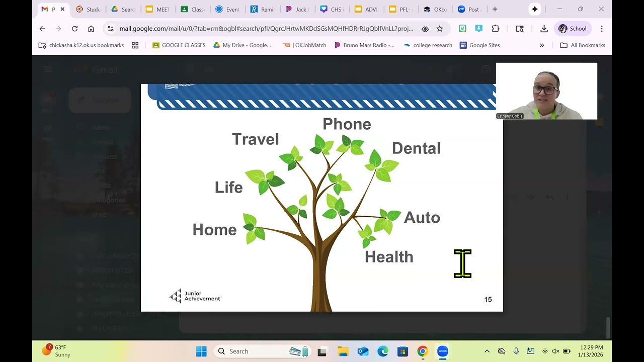Click the eraser-shaped icon in address bar
Viewport: 644px width, 362px height.
[x=425, y=29]
